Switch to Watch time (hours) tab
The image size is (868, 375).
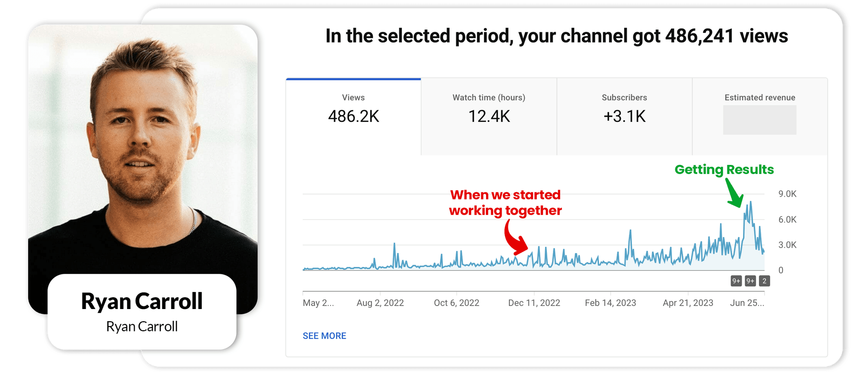click(x=489, y=116)
